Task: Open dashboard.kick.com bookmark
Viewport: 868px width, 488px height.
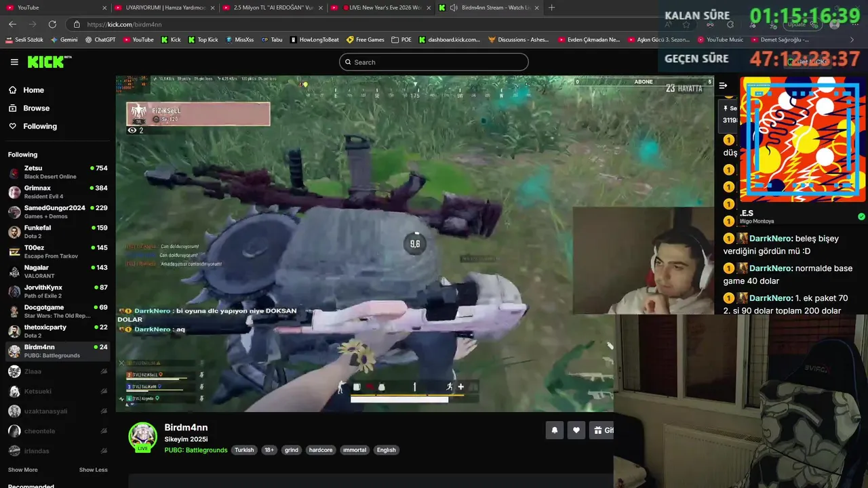Action: click(450, 39)
